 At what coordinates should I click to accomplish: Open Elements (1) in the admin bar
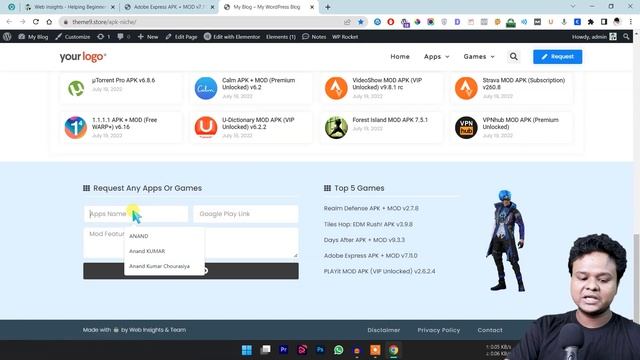click(281, 37)
